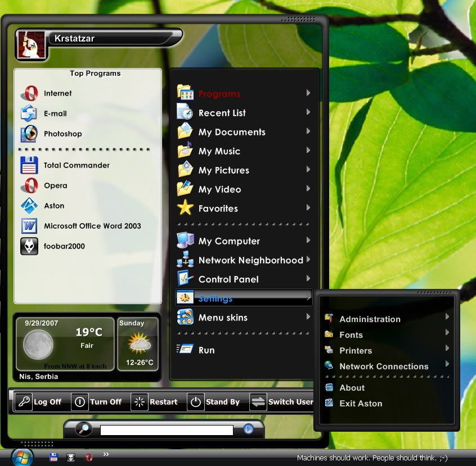
Task: Open the Settings menu entry
Action: [244, 297]
